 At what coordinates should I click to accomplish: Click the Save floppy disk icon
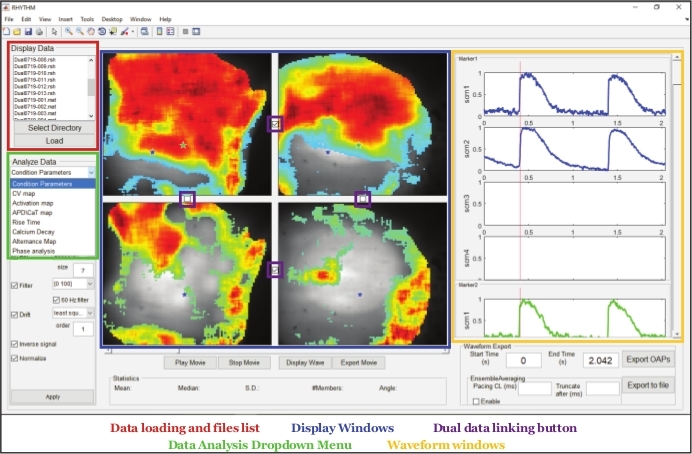pos(28,31)
